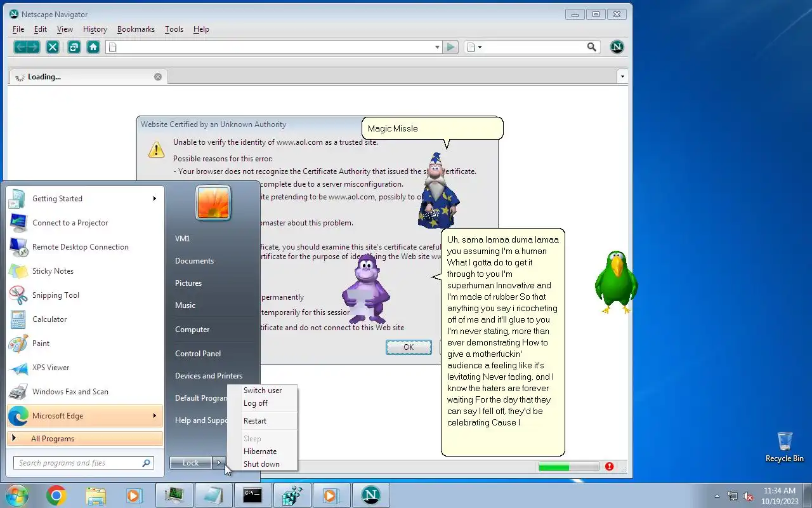This screenshot has height=508, width=812.
Task: Open the Recycle Bin desktop icon
Action: [x=784, y=446]
